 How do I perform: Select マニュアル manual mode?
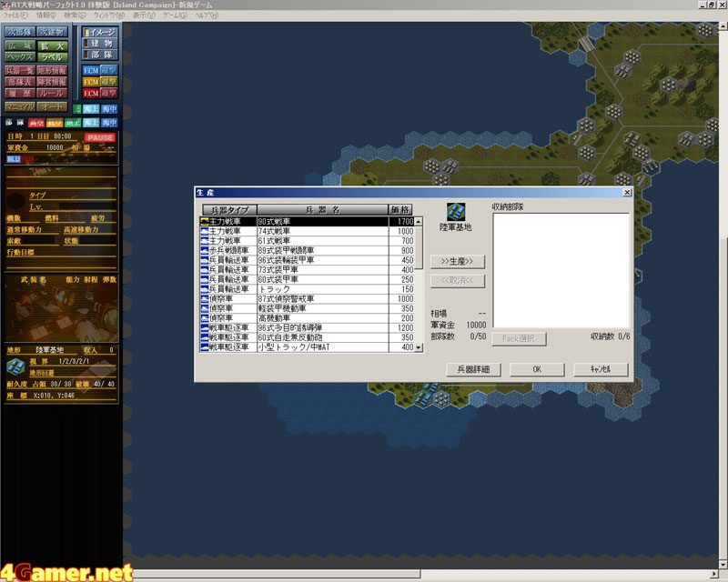[20, 106]
